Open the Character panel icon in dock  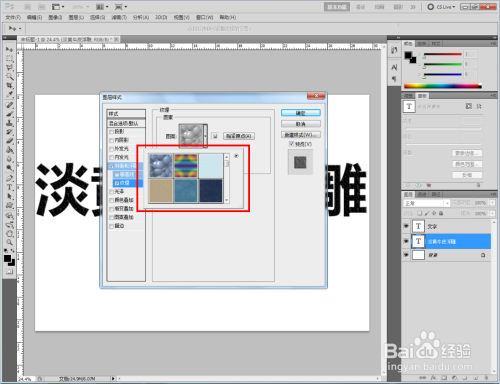tap(394, 67)
